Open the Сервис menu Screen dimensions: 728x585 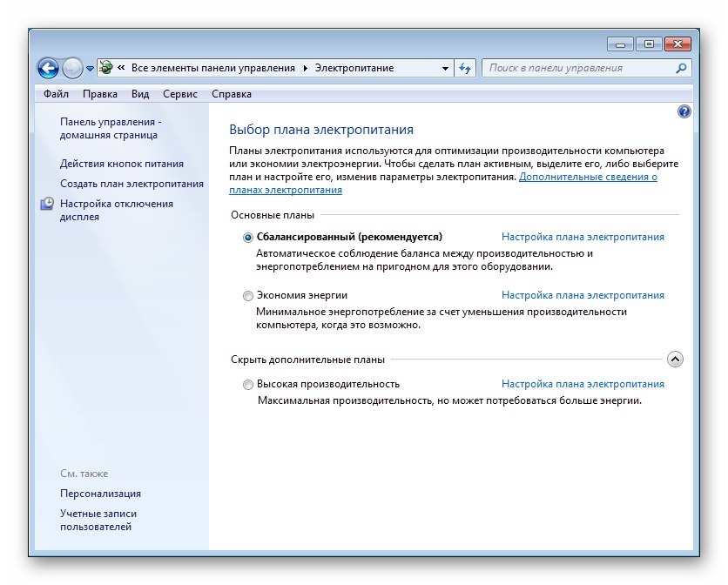click(x=180, y=94)
